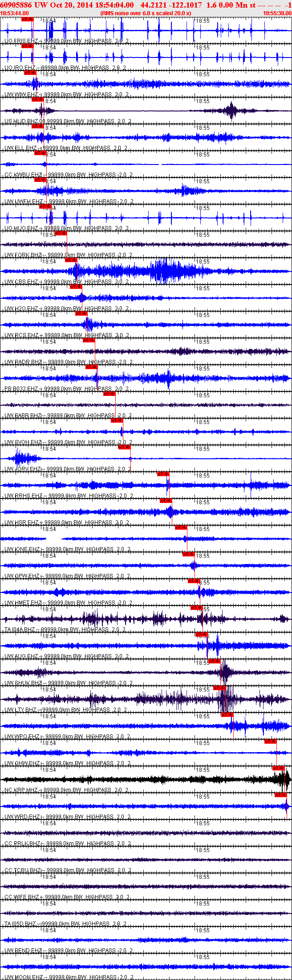The width and height of the screenshot is (292, 980).
Task: Select the red pick marker on UW JORV trace
Action: pos(125,447)
